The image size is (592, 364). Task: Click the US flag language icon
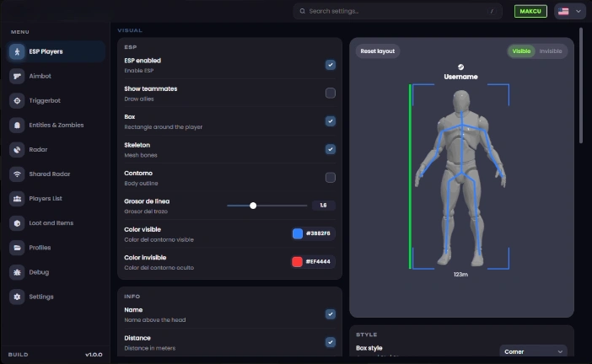point(563,11)
